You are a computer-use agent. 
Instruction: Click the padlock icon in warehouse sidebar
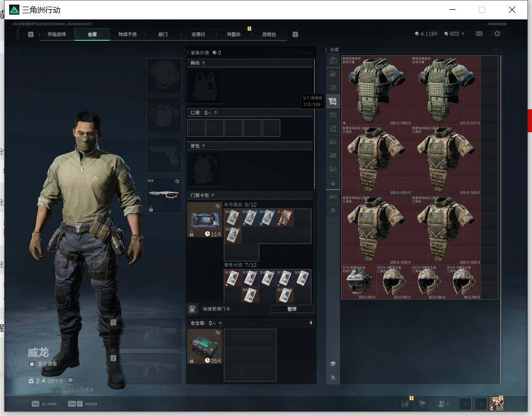333,183
